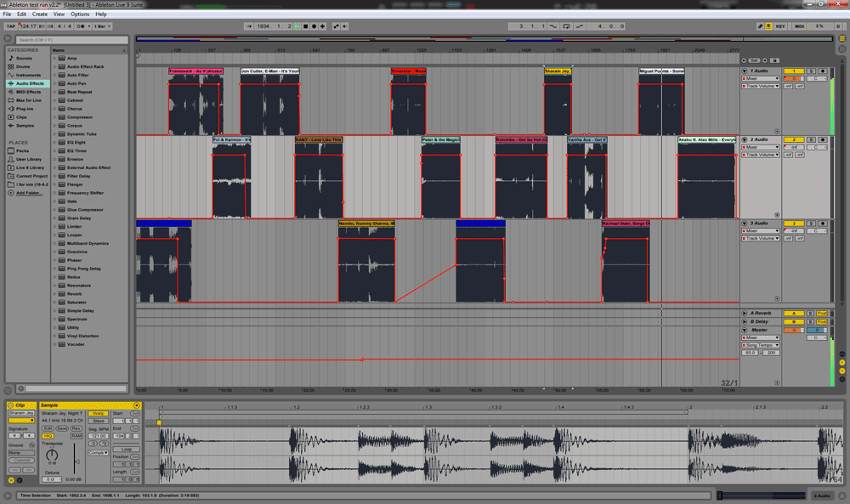The width and height of the screenshot is (850, 504).
Task: Open the Edit menu
Action: pyautogui.click(x=22, y=14)
